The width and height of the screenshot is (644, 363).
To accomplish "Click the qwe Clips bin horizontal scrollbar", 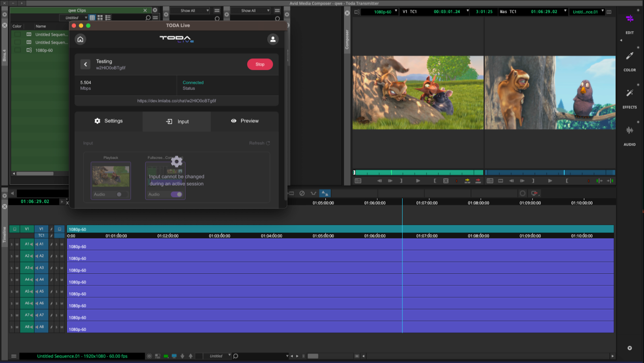I will click(x=35, y=174).
